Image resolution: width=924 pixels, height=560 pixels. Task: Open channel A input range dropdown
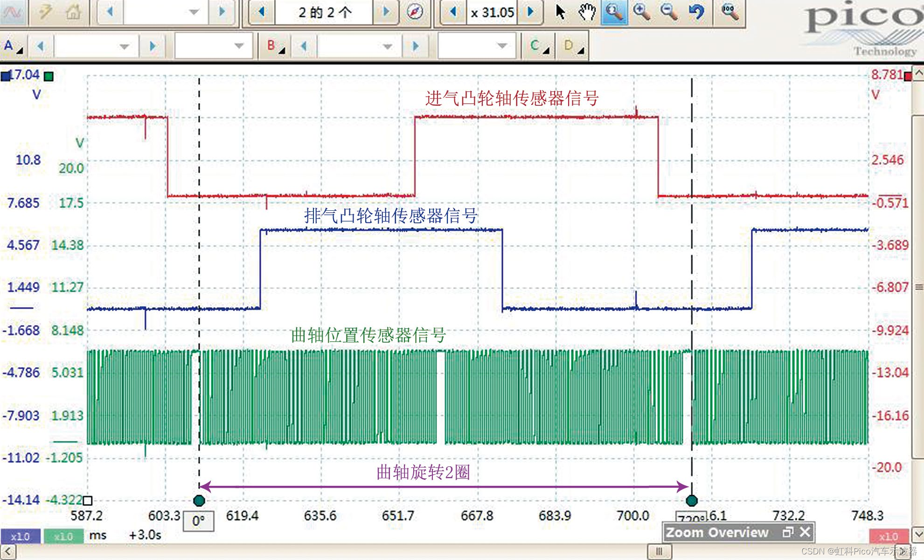pos(97,46)
